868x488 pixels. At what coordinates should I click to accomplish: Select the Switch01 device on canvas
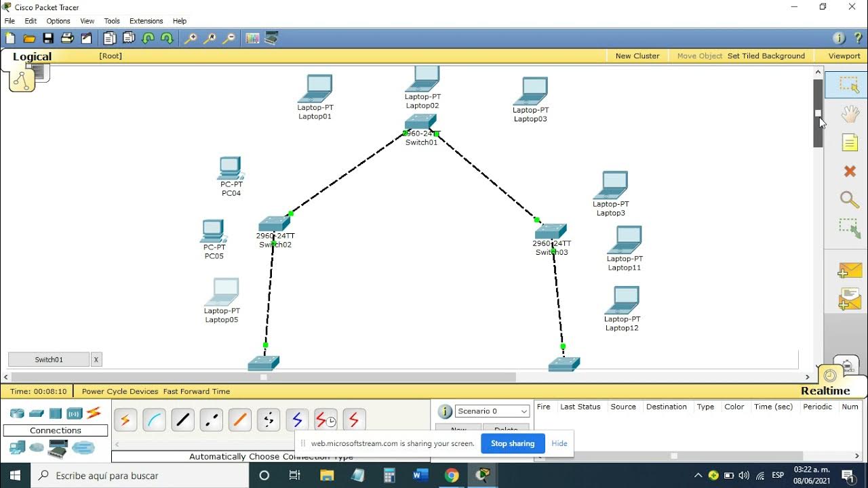420,123
